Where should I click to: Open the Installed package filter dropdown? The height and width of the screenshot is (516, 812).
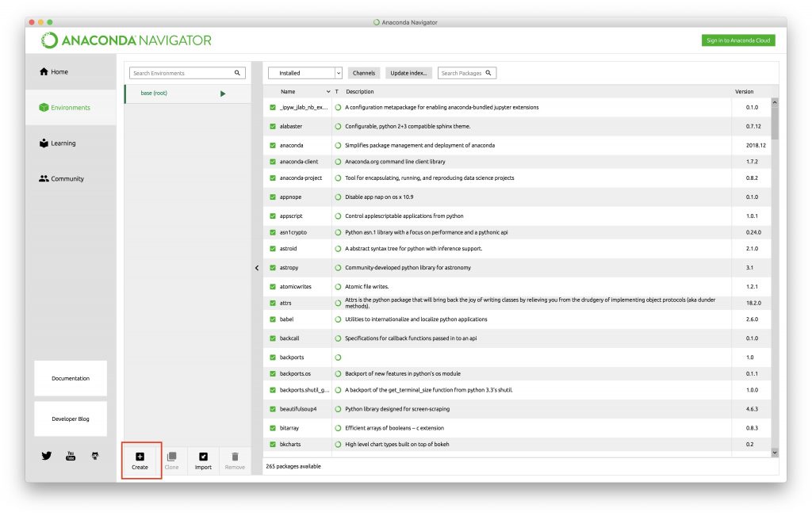(305, 73)
